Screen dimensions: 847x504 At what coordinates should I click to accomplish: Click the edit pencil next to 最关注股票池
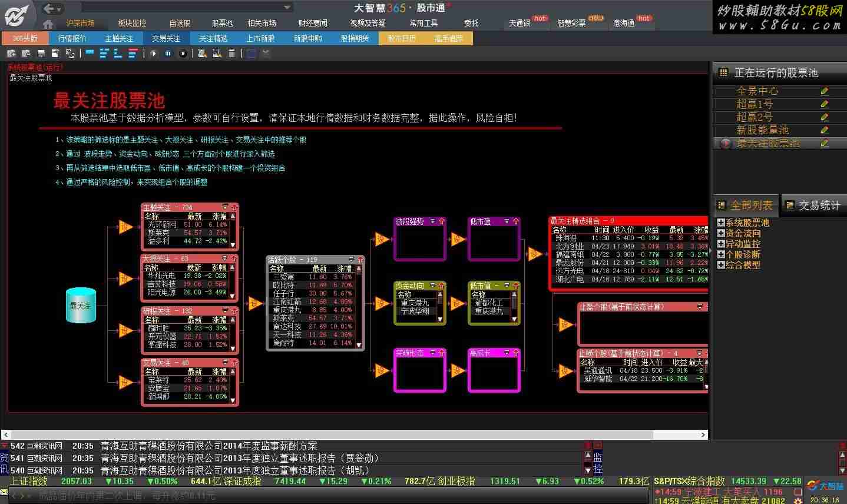pyautogui.click(x=824, y=143)
